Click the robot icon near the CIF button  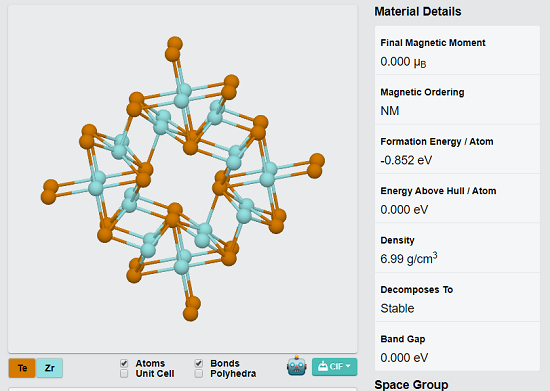click(296, 366)
